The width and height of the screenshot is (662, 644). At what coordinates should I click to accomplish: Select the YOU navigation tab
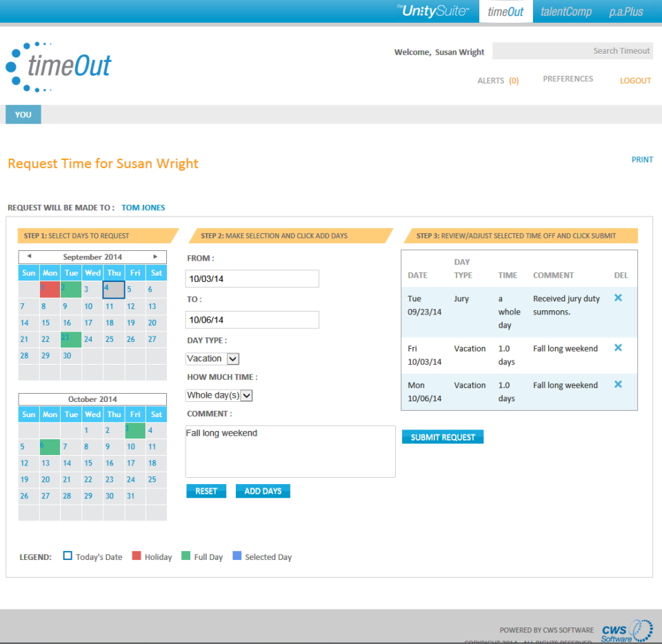(23, 114)
